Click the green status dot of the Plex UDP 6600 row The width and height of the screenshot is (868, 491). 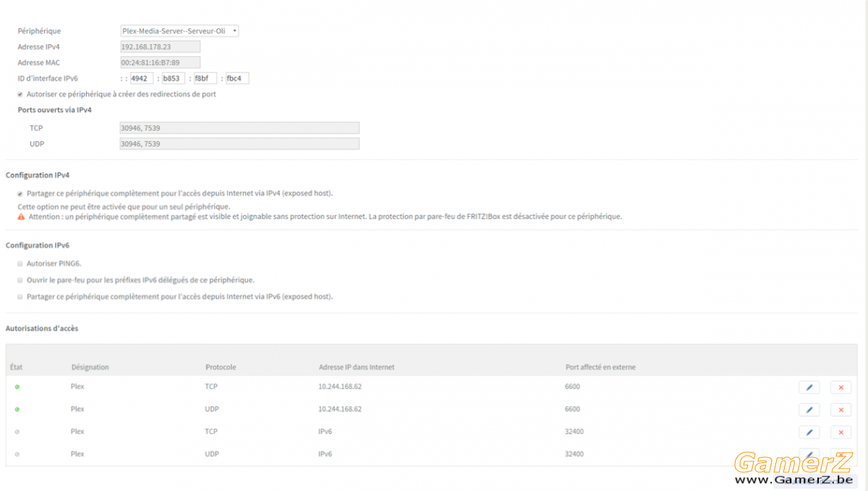coord(17,409)
